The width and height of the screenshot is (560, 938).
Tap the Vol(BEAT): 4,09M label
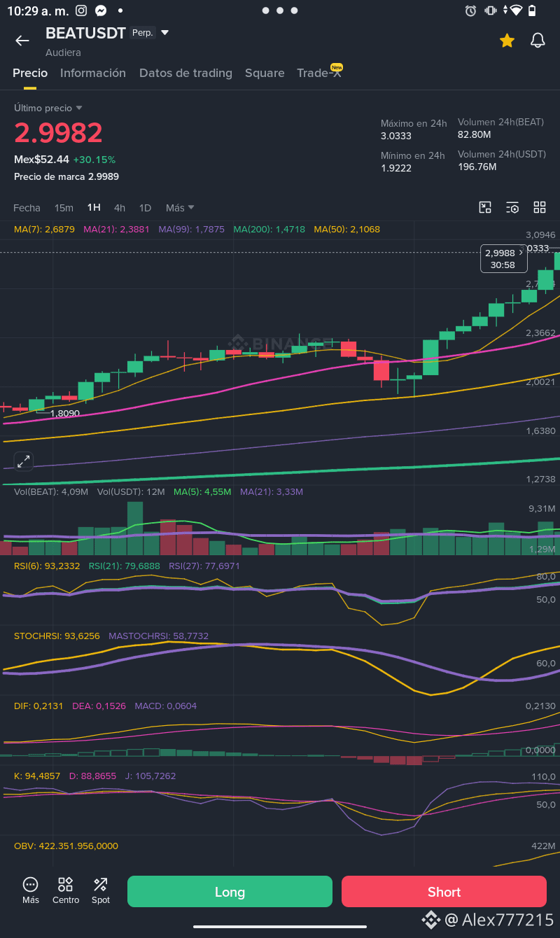point(51,492)
